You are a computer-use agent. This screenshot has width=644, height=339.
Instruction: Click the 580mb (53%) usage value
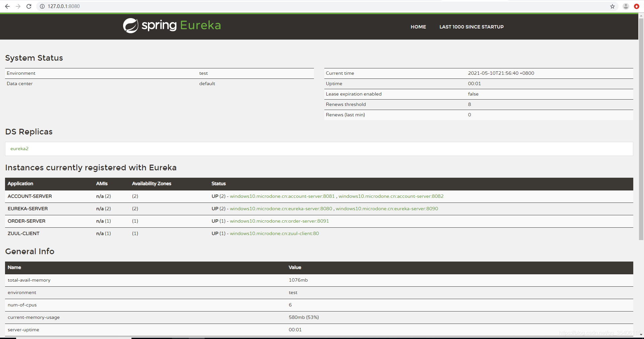pos(304,317)
